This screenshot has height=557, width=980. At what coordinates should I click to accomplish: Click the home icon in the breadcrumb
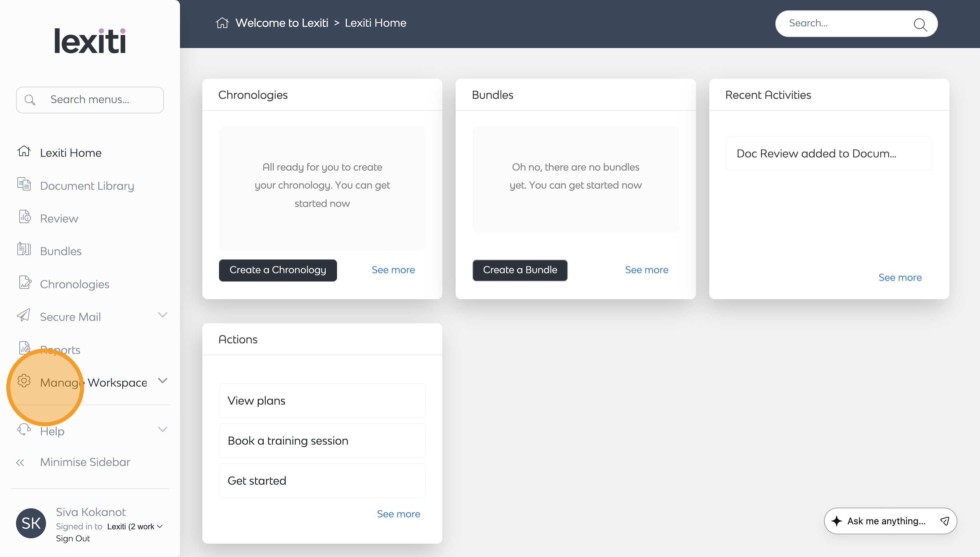click(222, 23)
